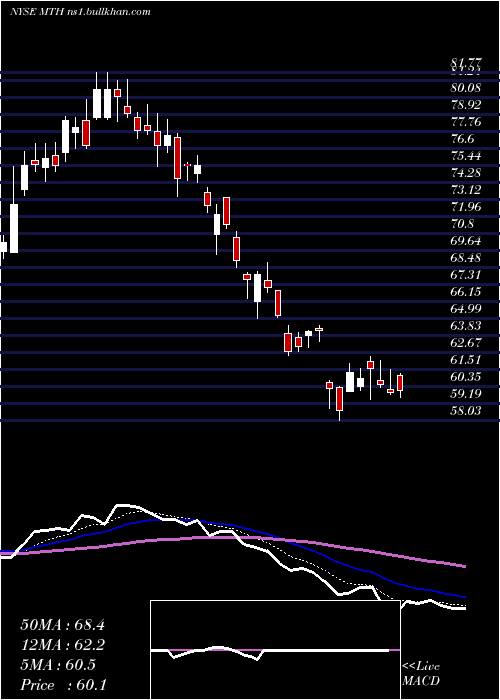Click the 67.31 price axis label
500x700 pixels.
(466, 275)
